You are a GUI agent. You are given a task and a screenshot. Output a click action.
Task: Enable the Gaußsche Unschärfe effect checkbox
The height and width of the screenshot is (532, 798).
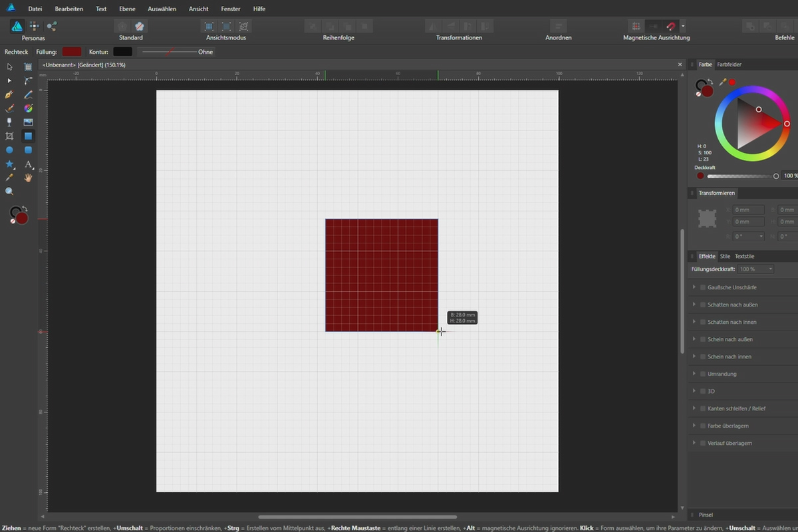pos(702,287)
